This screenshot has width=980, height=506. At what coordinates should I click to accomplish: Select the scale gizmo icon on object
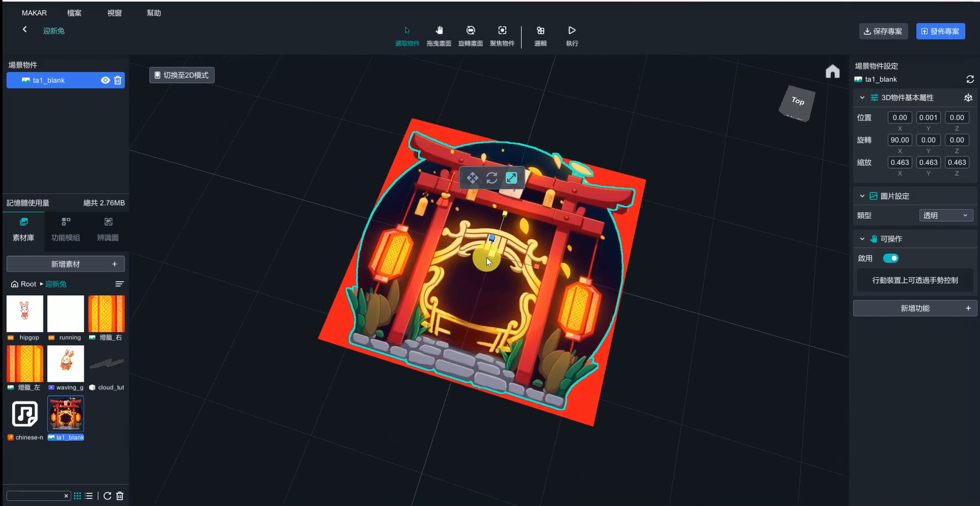point(511,178)
